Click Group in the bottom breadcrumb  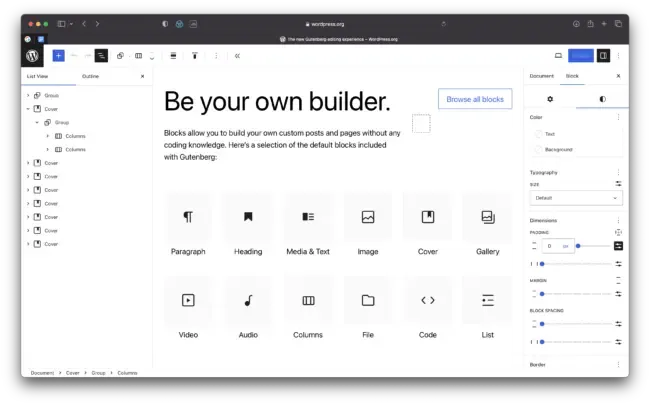(98, 373)
